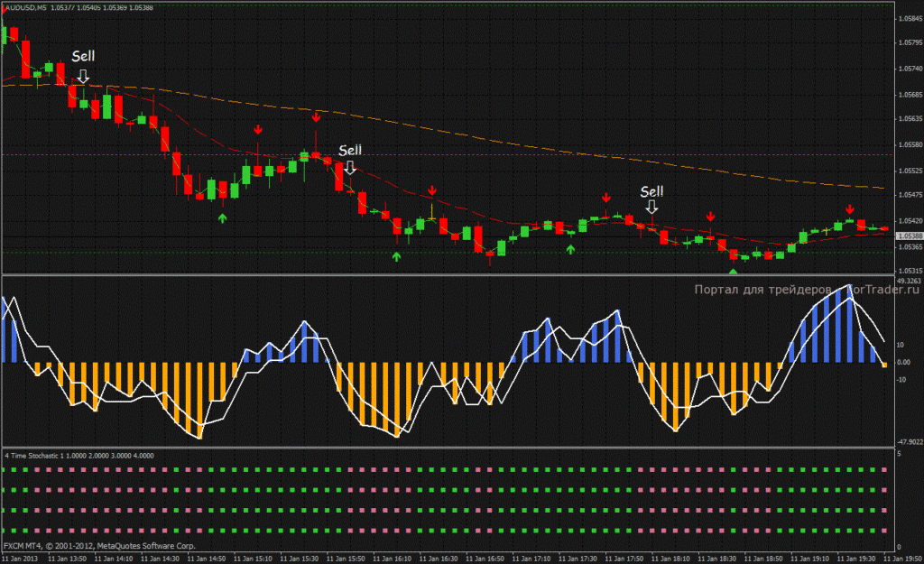
Task: Click the white down arrow under first Sell
Action: pyautogui.click(x=83, y=76)
